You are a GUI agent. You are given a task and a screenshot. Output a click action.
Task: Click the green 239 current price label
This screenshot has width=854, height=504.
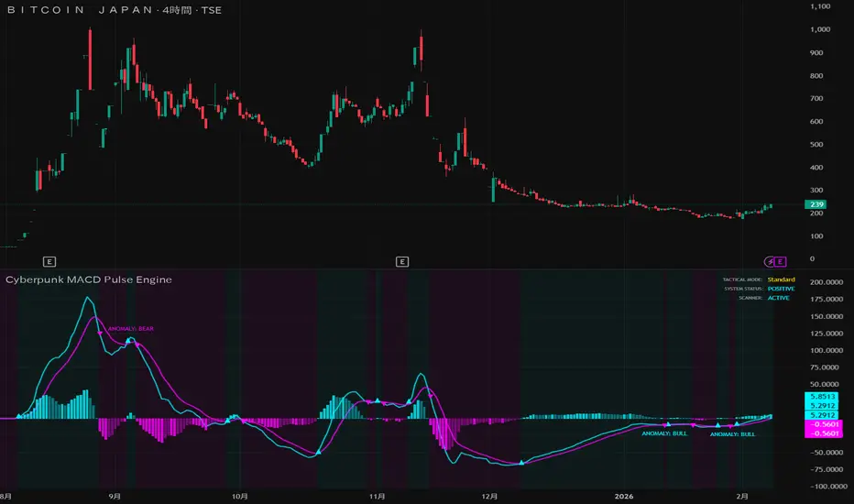click(x=816, y=204)
